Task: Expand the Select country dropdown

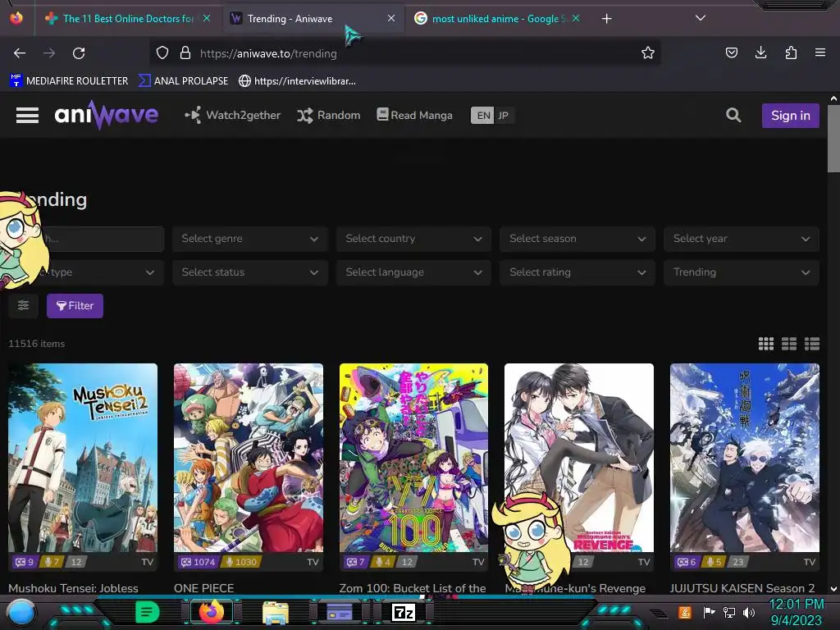Action: pos(413,239)
